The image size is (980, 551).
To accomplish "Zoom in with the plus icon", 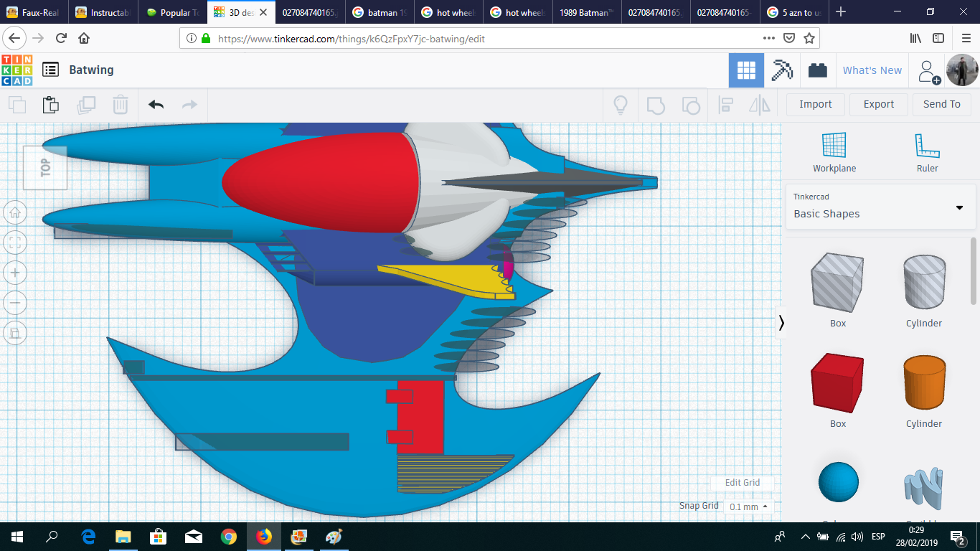I will point(15,273).
